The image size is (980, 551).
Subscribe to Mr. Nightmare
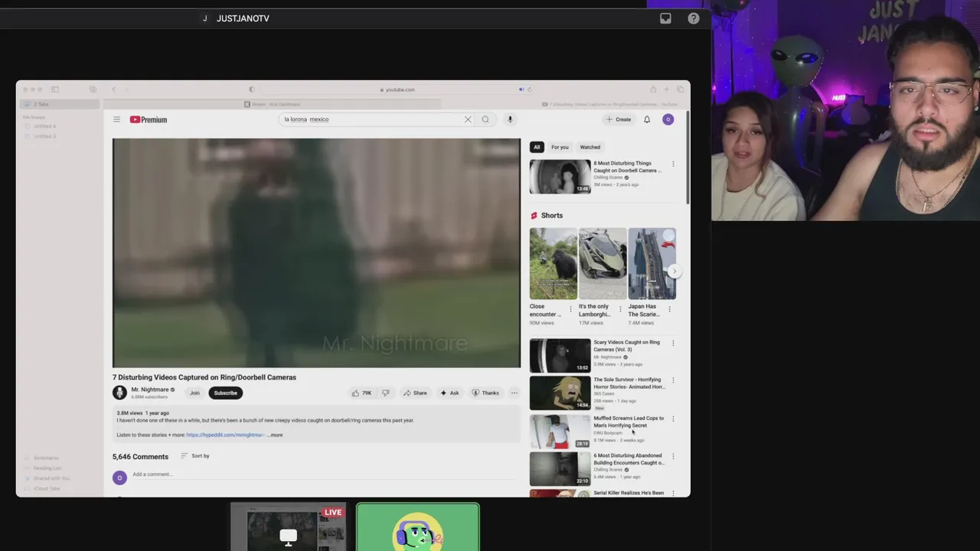pyautogui.click(x=225, y=393)
